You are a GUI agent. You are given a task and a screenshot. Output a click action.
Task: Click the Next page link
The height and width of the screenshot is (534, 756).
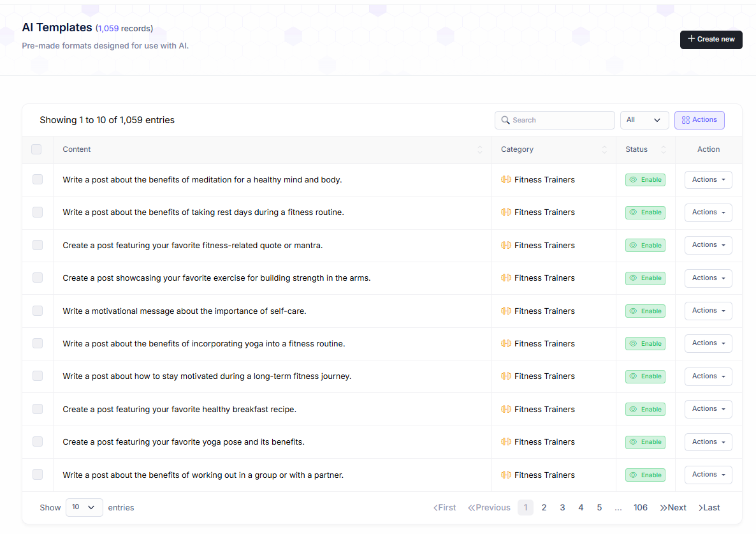tap(673, 508)
